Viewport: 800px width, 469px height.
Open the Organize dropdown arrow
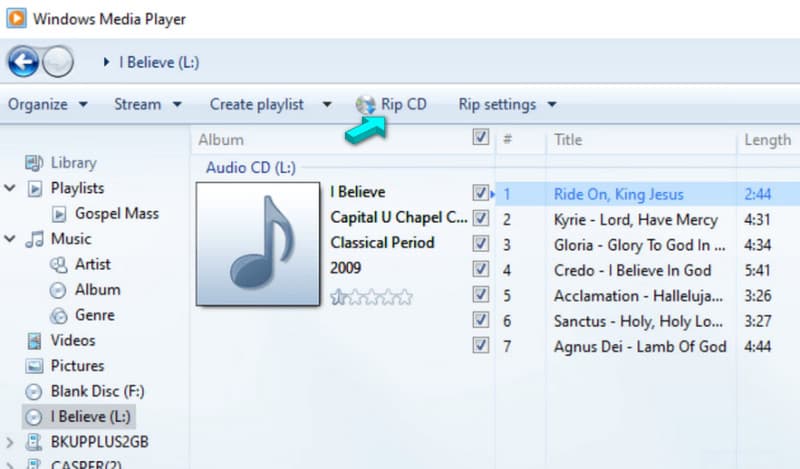click(x=83, y=105)
